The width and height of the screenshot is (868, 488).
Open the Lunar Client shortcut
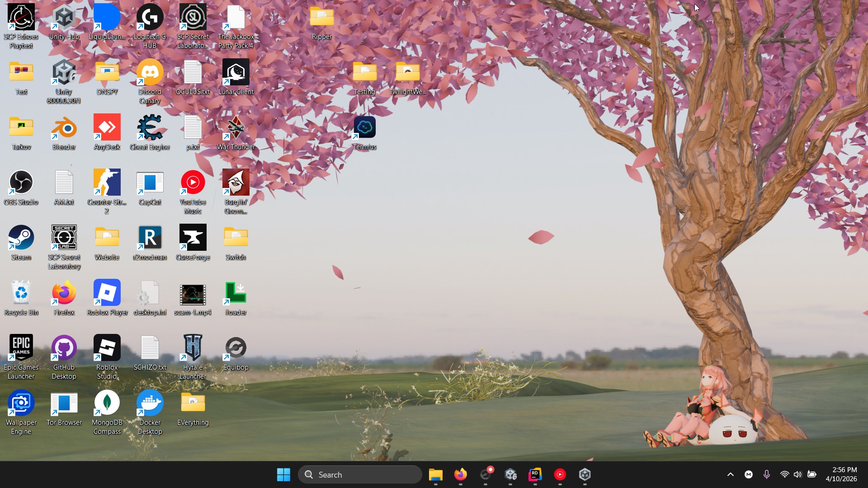[236, 78]
